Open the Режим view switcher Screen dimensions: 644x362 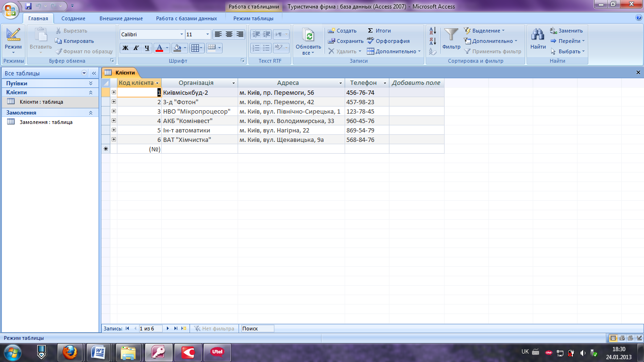pos(13,41)
